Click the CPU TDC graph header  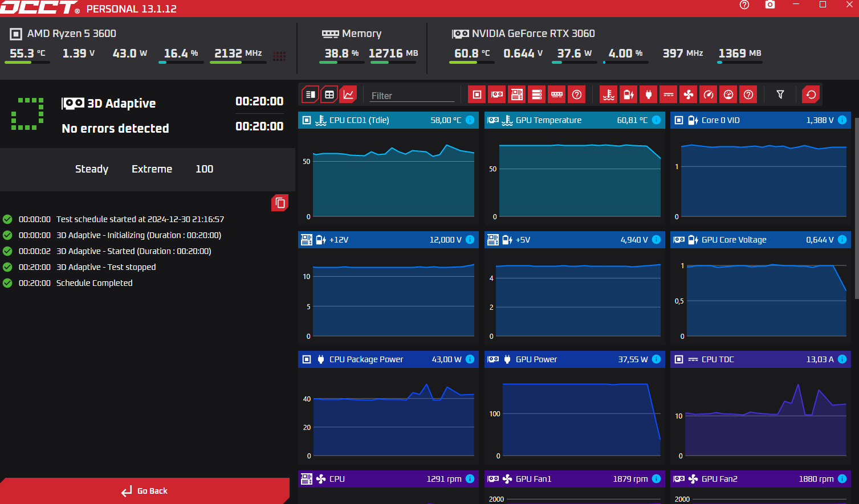[760, 359]
